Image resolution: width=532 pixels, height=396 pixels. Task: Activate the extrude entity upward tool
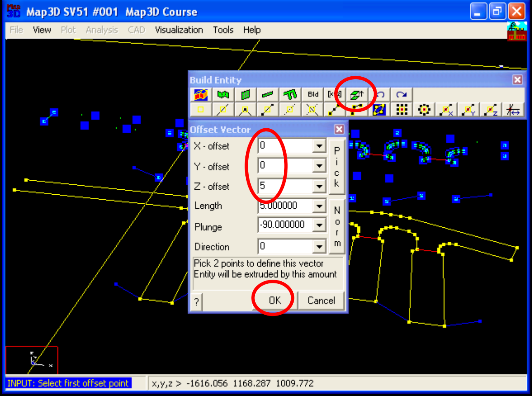click(x=357, y=95)
